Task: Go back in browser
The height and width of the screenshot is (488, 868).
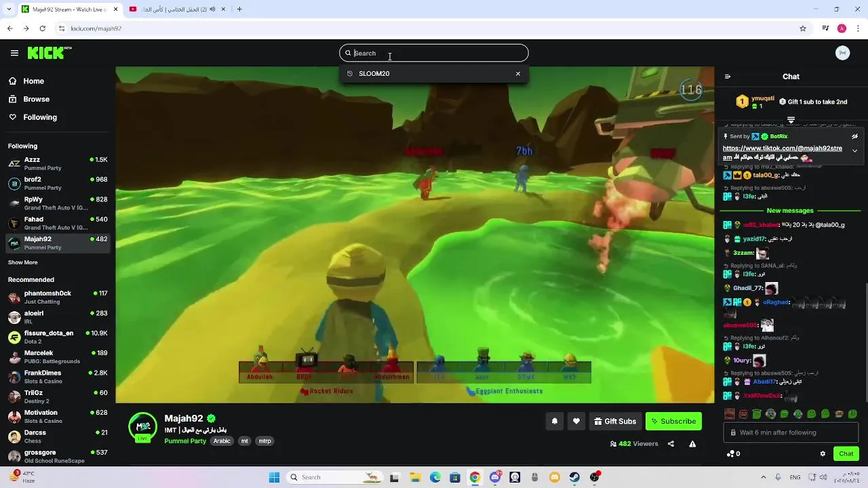Action: point(9,28)
